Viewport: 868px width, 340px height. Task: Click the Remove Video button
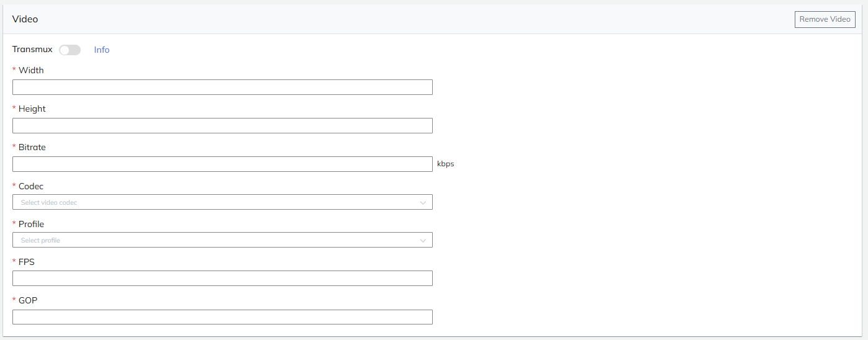point(825,19)
